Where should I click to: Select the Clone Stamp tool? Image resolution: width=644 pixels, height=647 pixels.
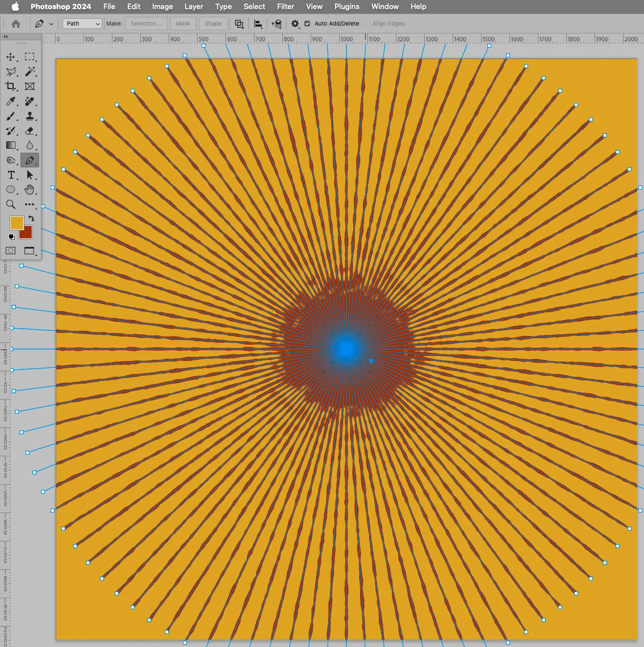(x=30, y=116)
